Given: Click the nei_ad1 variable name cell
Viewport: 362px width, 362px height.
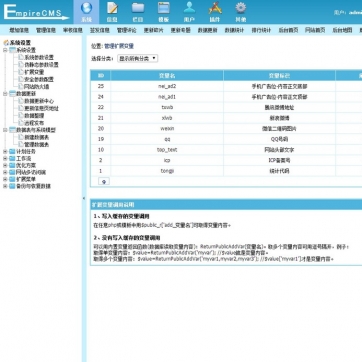Looking at the screenshot, I should 167,97.
